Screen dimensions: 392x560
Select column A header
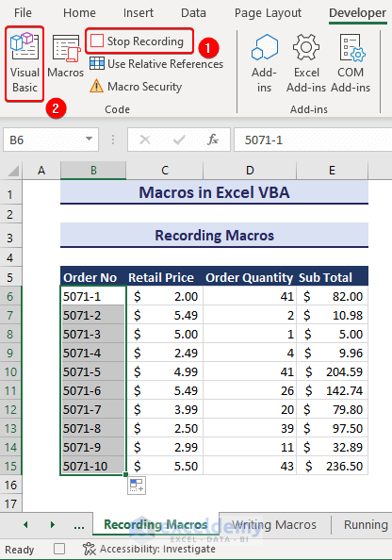pyautogui.click(x=41, y=171)
